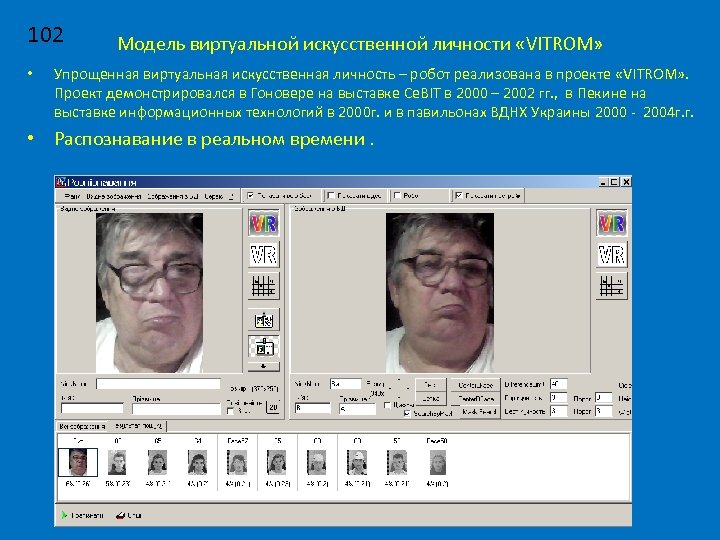The height and width of the screenshot is (540, 720).
Task: Click the checkered-background icon above the small down arrow
Action: coord(264,348)
